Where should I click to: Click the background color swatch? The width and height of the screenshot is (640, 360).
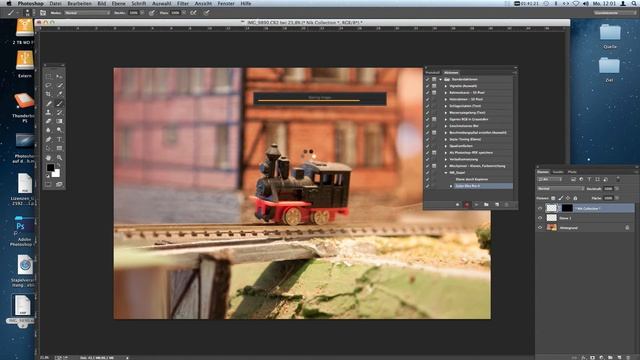(57, 174)
